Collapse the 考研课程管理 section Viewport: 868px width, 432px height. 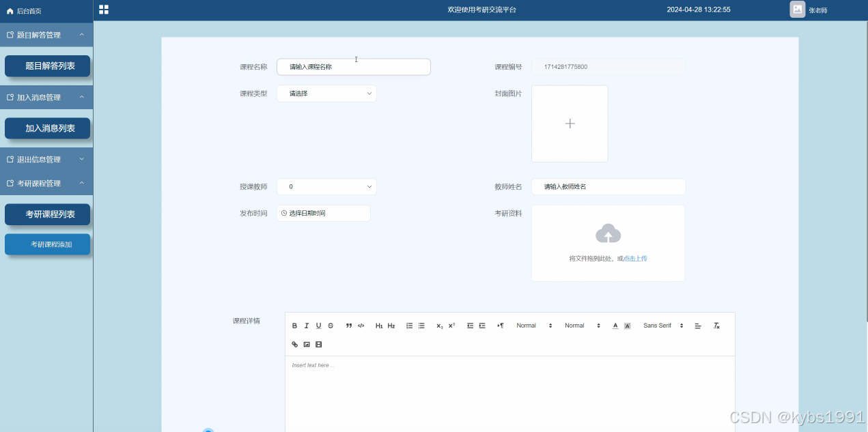pyautogui.click(x=46, y=184)
